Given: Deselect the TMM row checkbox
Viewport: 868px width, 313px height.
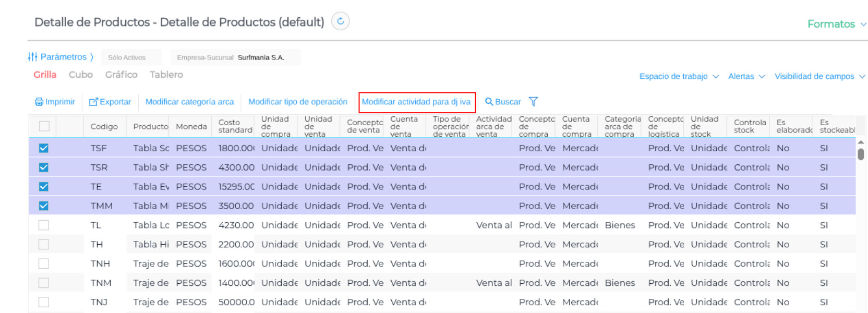Looking at the screenshot, I should pos(44,206).
